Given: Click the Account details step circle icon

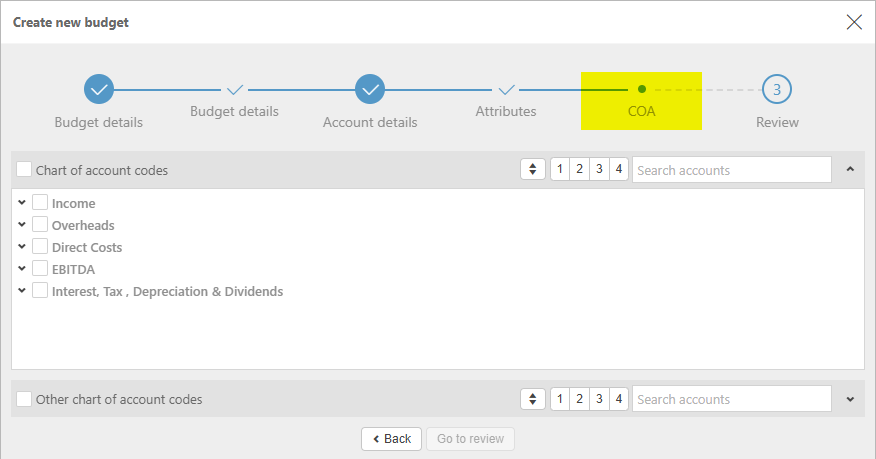Looking at the screenshot, I should coord(370,89).
